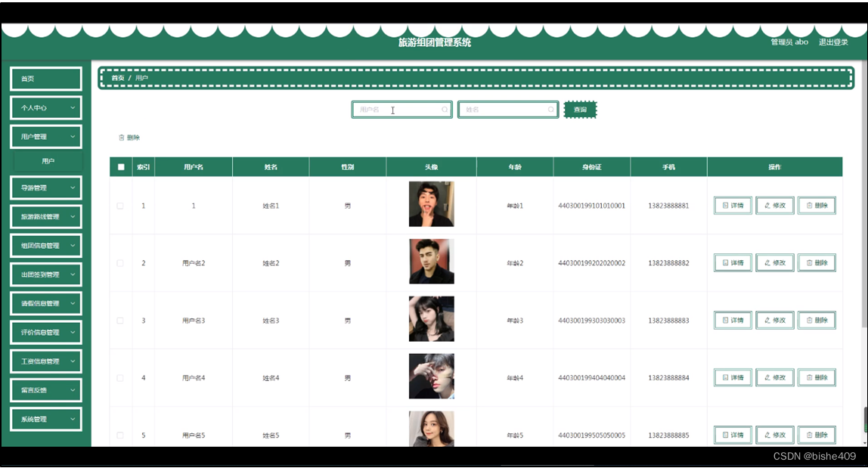
Task: Click avatar thumbnail in row 1
Action: (x=431, y=204)
